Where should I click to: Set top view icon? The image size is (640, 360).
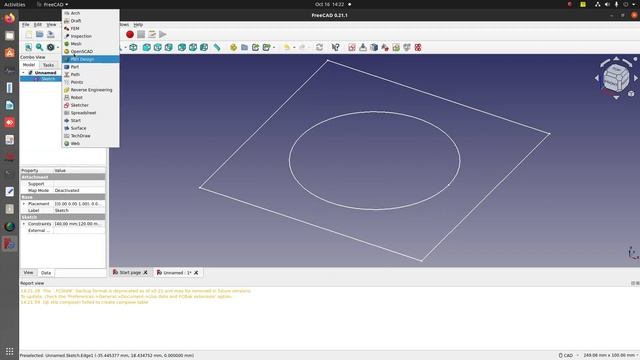tap(158, 47)
